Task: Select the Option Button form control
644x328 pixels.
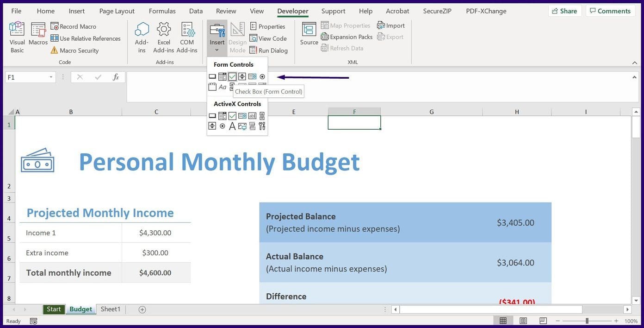Action: [x=262, y=76]
